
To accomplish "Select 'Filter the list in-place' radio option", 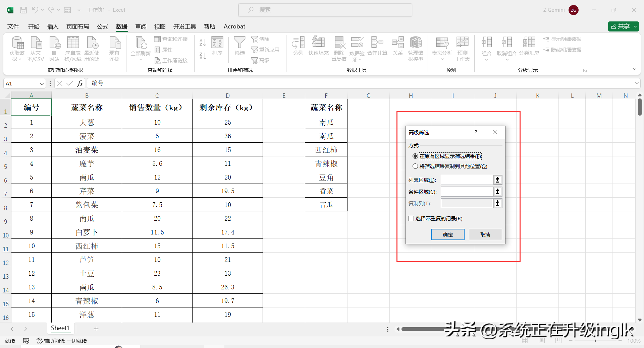I will pos(415,156).
